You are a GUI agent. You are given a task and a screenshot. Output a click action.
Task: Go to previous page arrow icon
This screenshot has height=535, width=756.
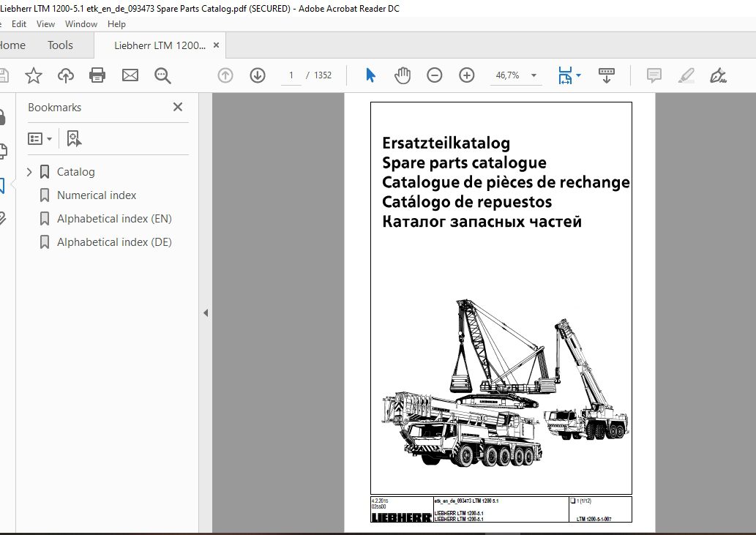pyautogui.click(x=225, y=75)
